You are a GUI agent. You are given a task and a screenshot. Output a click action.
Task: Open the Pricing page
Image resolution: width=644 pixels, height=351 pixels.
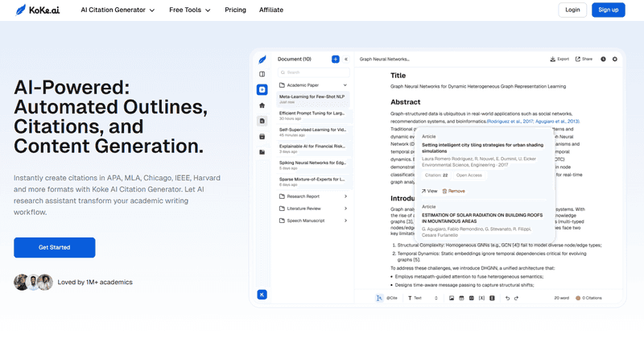click(235, 10)
